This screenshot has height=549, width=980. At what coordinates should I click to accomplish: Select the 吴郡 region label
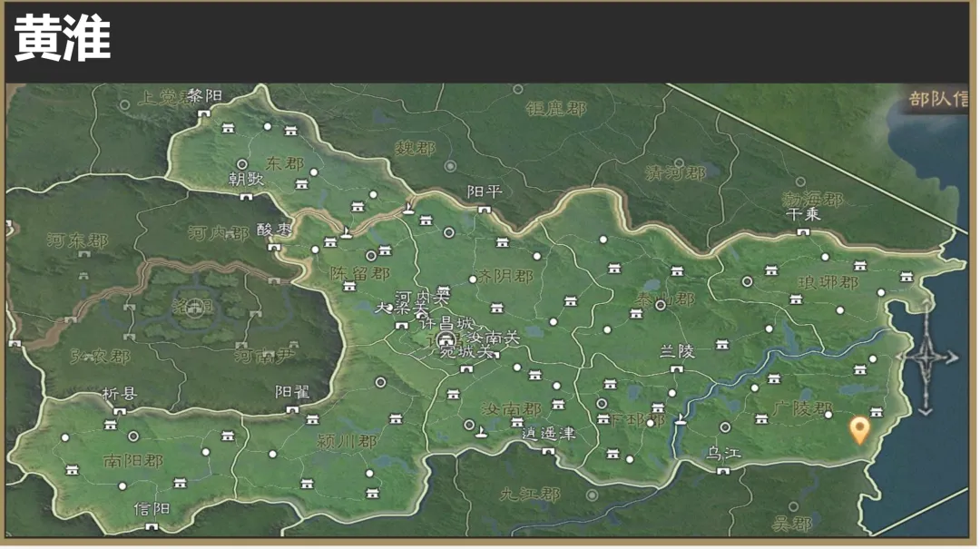[791, 524]
